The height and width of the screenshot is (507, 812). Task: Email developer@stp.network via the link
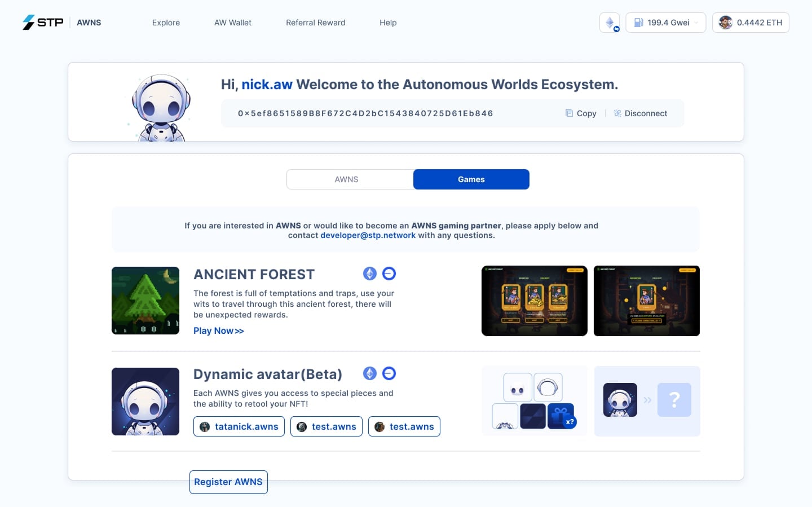(368, 235)
